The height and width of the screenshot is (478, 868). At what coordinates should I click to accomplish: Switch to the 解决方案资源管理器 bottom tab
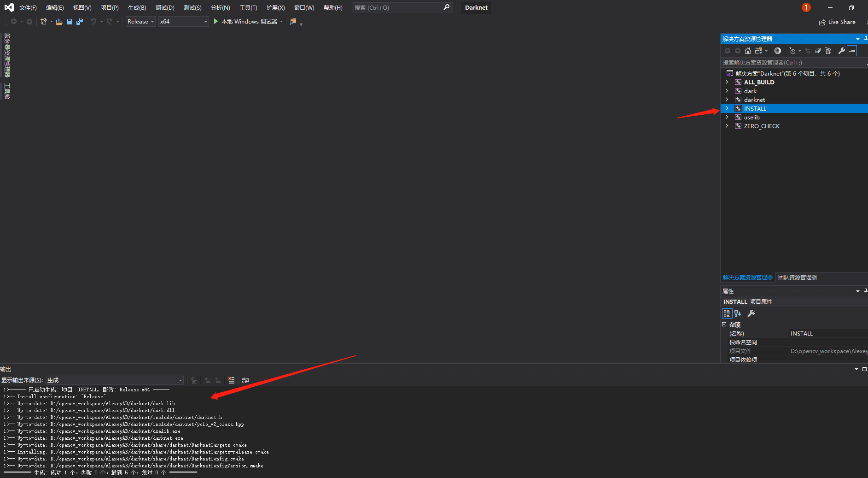pyautogui.click(x=748, y=277)
